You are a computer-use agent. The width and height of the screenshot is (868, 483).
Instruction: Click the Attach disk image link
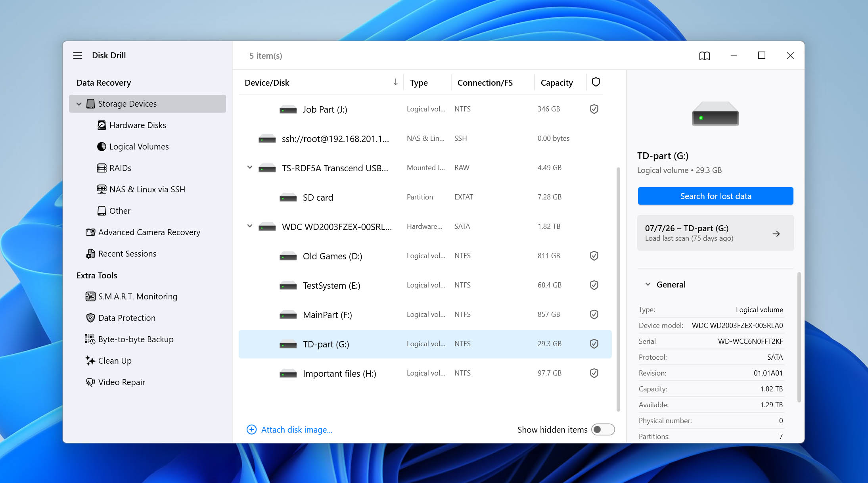[297, 430]
